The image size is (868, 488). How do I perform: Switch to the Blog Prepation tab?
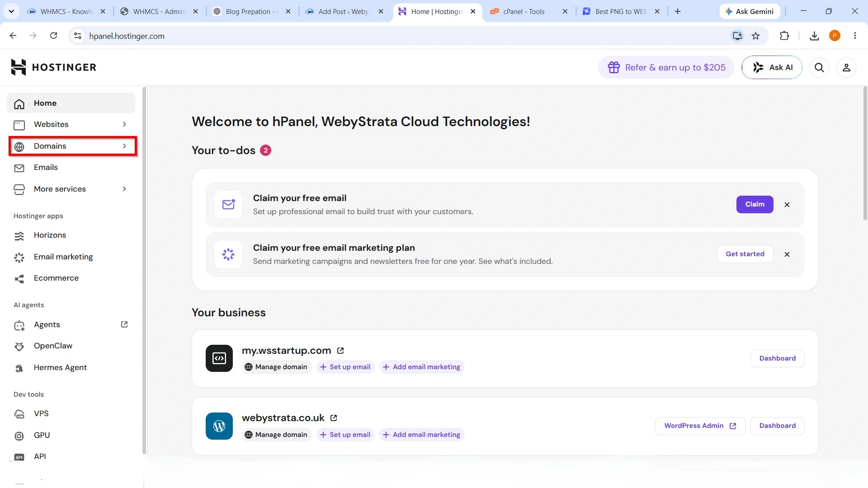pyautogui.click(x=251, y=11)
